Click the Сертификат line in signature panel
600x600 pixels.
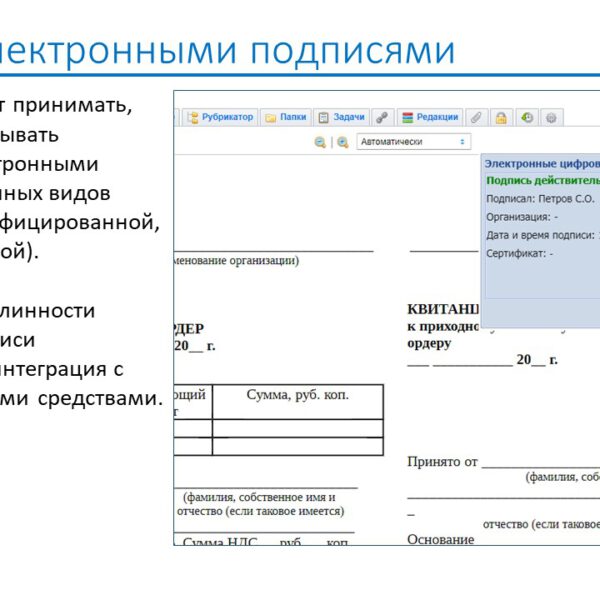[x=520, y=254]
